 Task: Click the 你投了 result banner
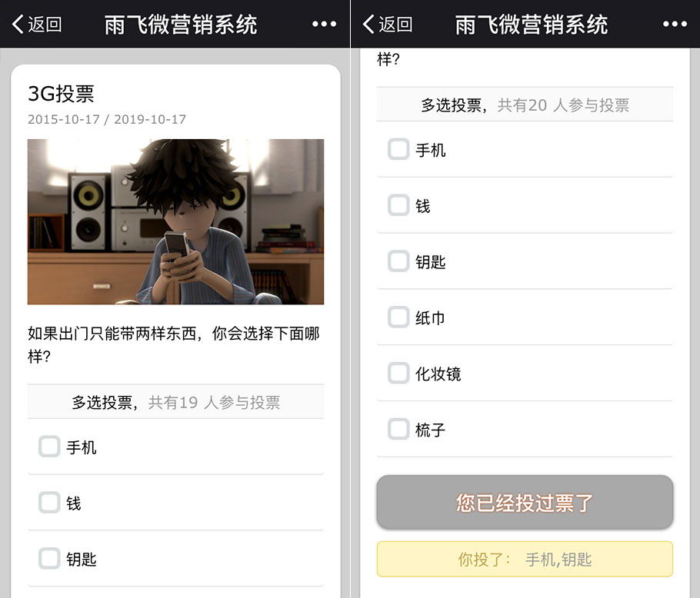click(x=525, y=560)
